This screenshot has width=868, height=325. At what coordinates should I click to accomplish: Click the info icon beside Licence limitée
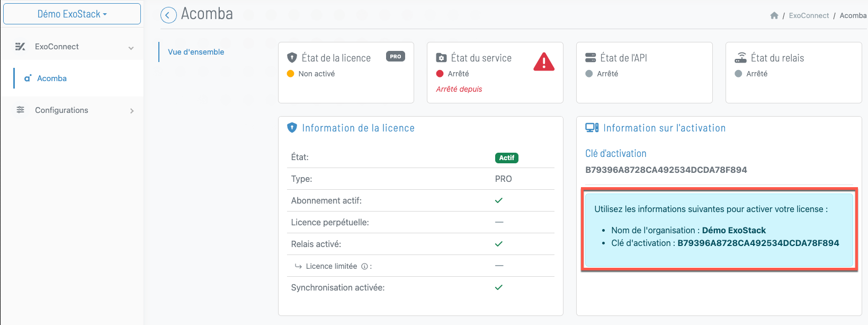pos(364,267)
